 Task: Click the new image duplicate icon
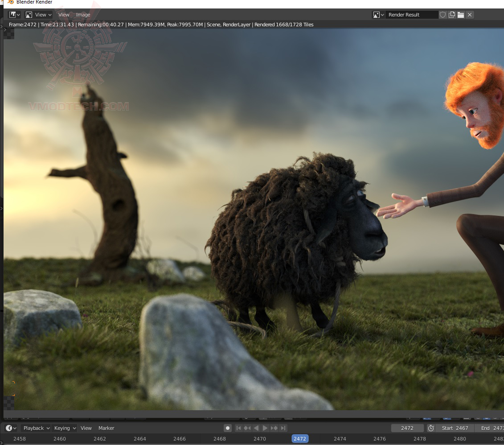pyautogui.click(x=451, y=15)
